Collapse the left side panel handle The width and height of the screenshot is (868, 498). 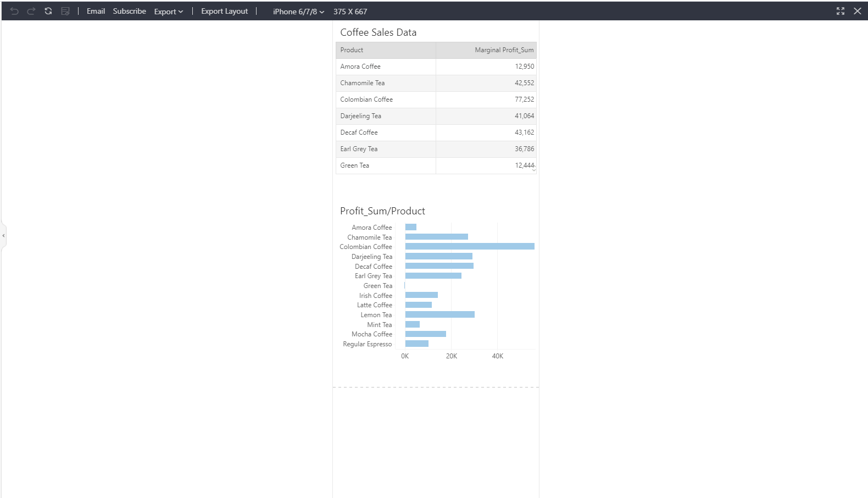click(3, 236)
